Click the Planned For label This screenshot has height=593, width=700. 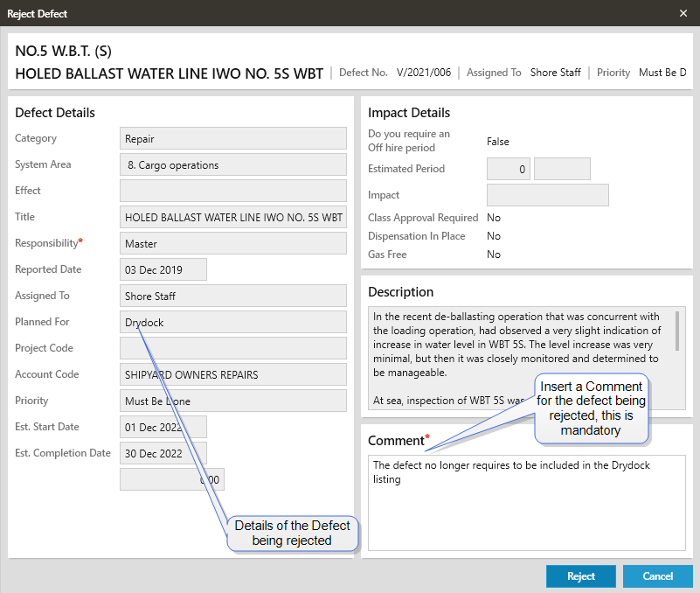click(42, 322)
